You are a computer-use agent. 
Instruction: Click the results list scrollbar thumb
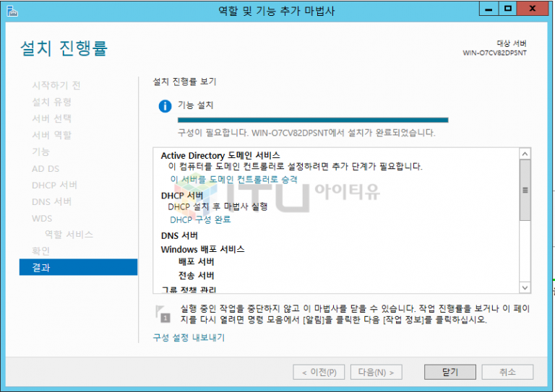click(525, 191)
